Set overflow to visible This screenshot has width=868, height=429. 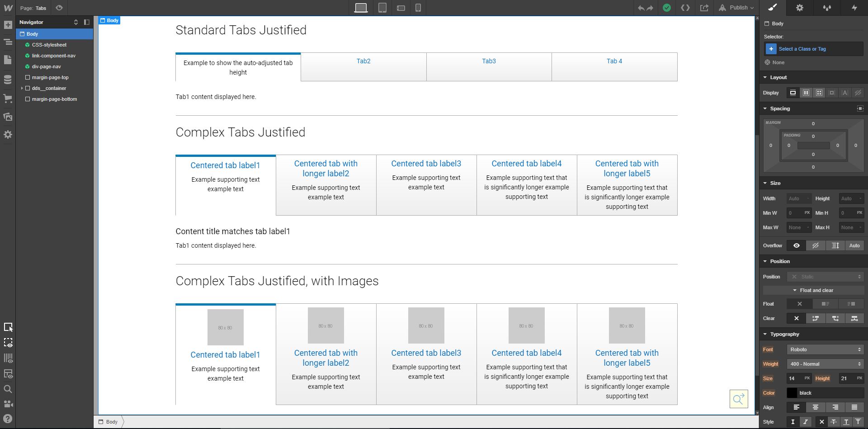click(797, 245)
